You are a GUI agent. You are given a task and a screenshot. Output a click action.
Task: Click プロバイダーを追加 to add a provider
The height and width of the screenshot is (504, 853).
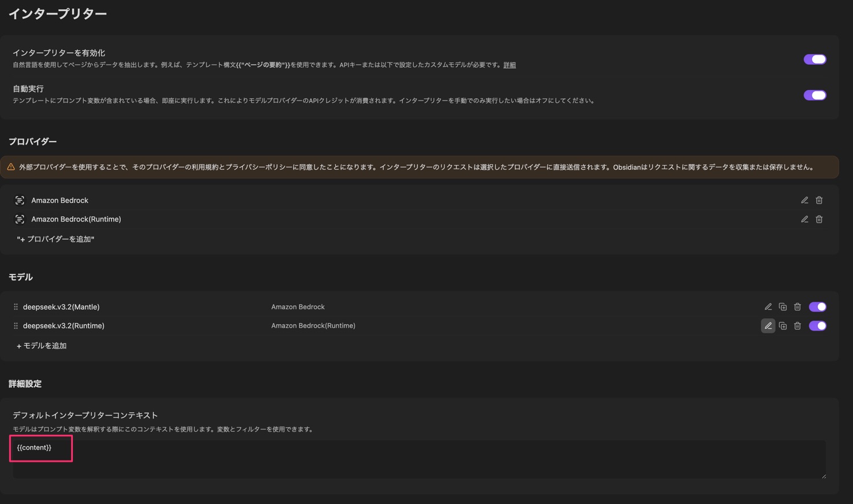tap(55, 239)
